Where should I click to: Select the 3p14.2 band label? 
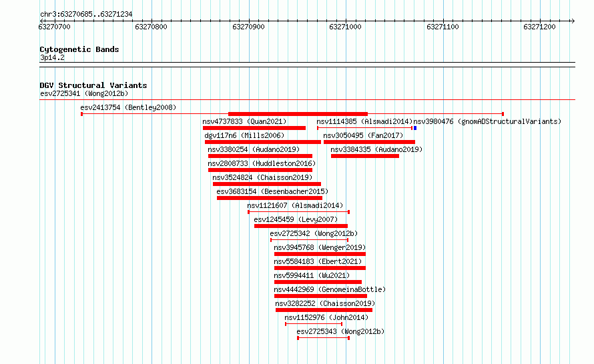coord(52,57)
